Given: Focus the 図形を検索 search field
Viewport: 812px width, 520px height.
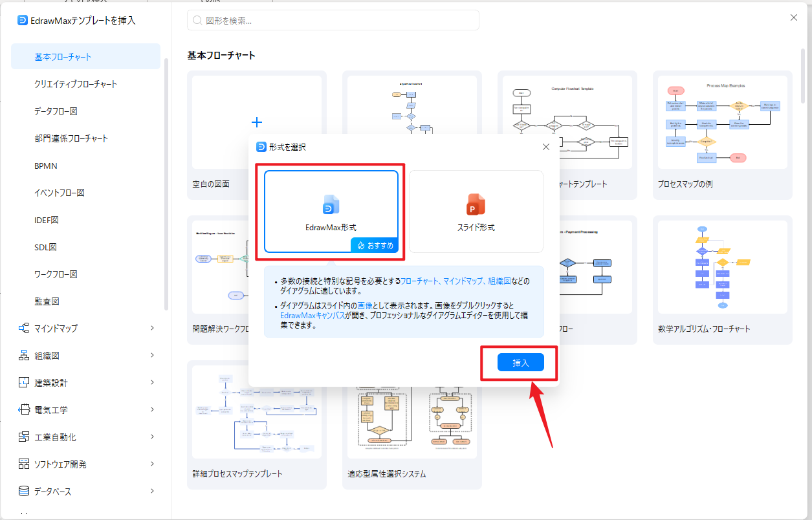Looking at the screenshot, I should [x=333, y=20].
